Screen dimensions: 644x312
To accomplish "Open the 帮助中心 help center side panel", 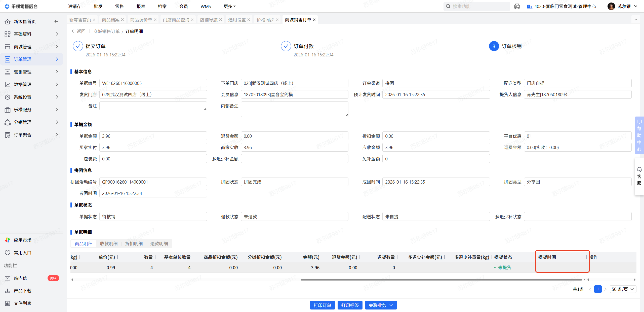I will click(x=639, y=135).
